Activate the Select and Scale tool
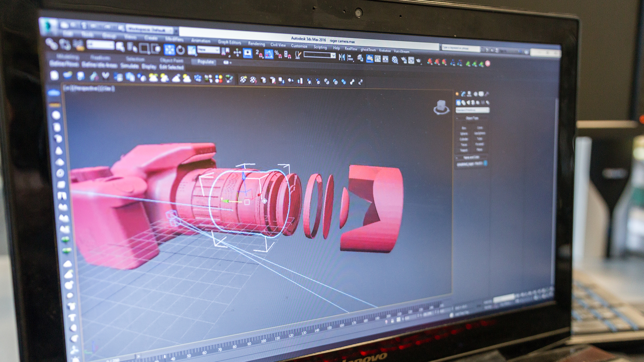644x362 pixels. [x=192, y=51]
